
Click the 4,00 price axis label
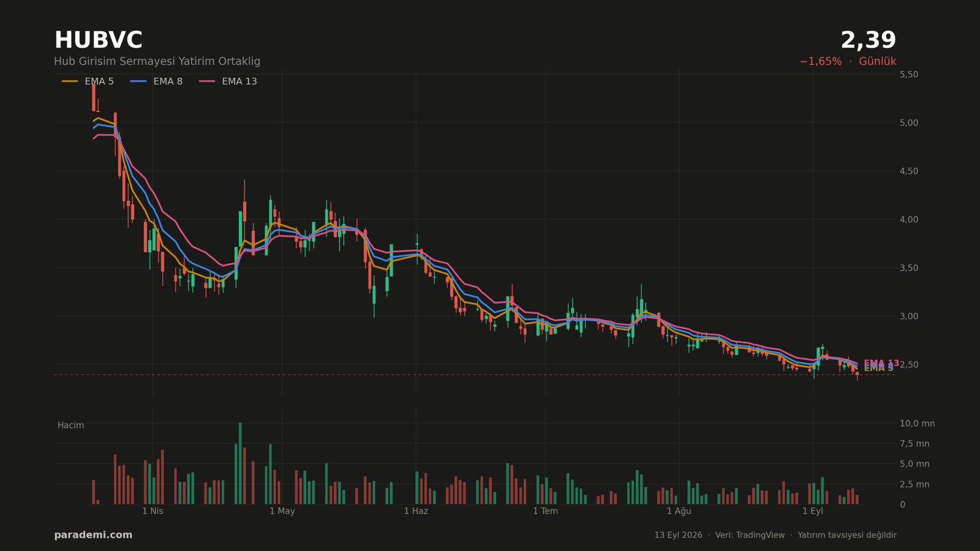[x=909, y=219]
